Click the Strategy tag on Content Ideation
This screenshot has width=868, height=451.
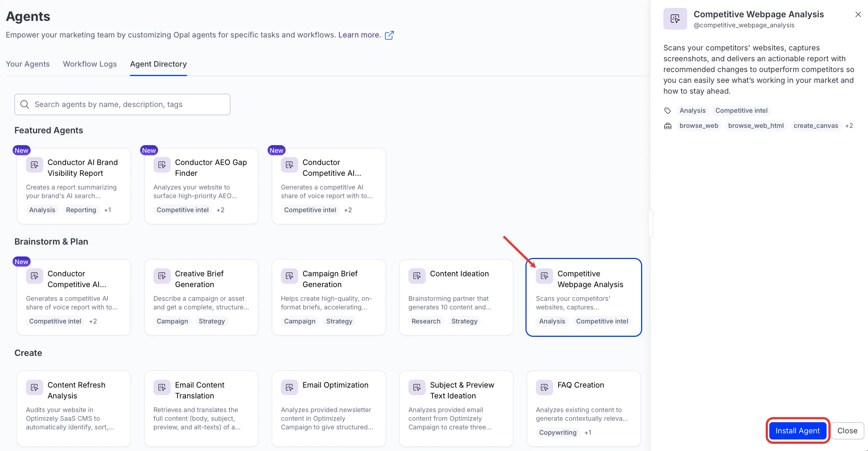tap(465, 321)
